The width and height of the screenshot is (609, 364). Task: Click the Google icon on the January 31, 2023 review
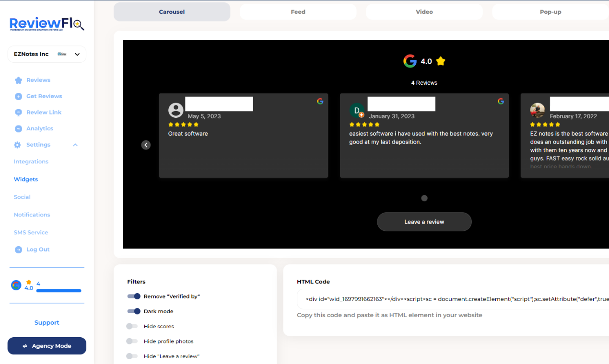[x=501, y=101]
